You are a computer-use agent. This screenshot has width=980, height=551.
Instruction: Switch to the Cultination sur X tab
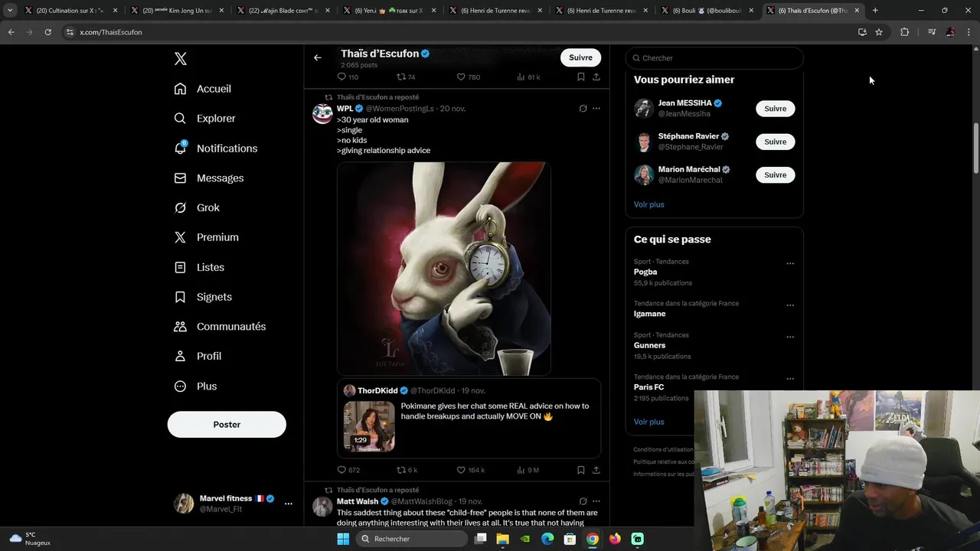coord(70,11)
